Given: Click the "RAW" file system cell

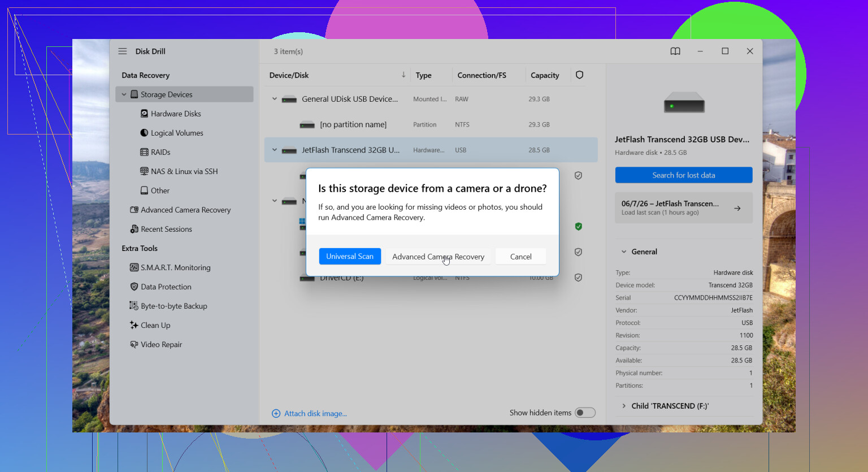Looking at the screenshot, I should click(x=462, y=99).
